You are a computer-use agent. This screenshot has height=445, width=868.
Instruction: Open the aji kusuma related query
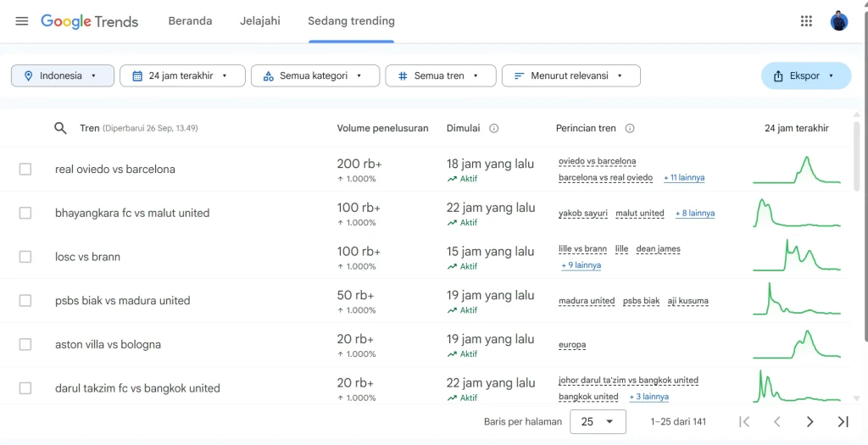pyautogui.click(x=687, y=301)
